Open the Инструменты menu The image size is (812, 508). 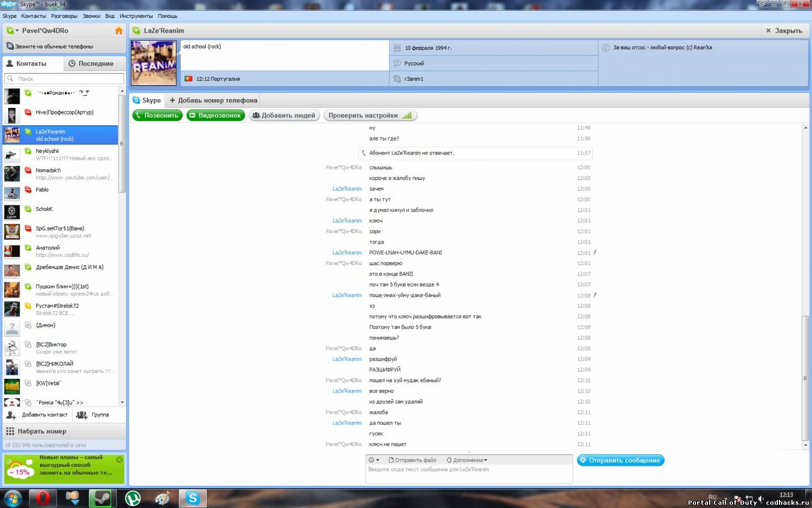tap(137, 16)
